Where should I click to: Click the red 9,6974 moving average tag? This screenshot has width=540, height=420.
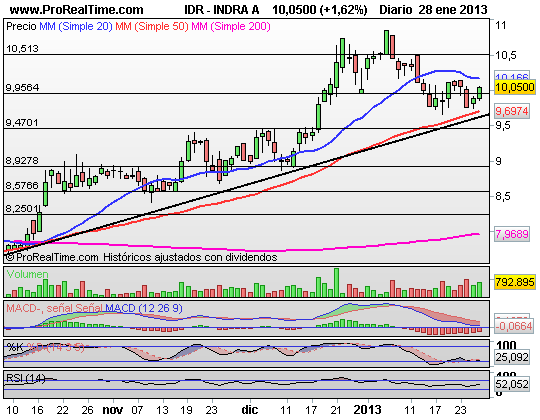(512, 111)
